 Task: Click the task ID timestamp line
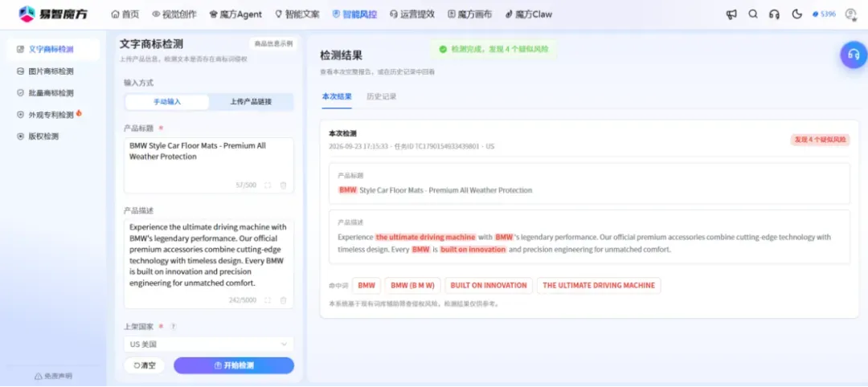click(411, 146)
